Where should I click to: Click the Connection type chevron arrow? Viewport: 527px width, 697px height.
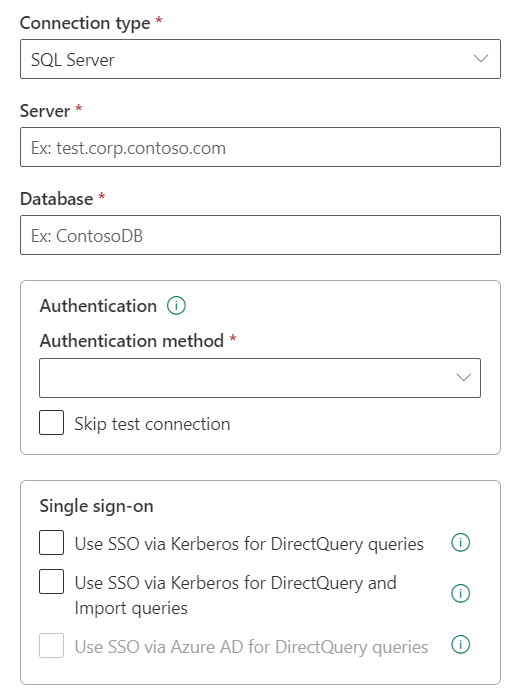click(x=481, y=59)
